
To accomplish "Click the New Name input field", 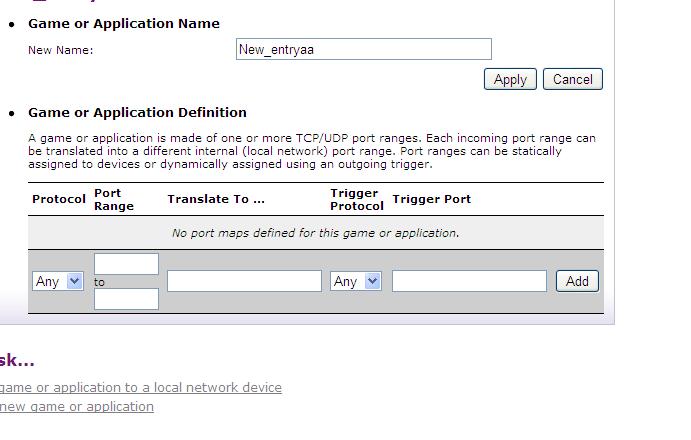I will 364,49.
